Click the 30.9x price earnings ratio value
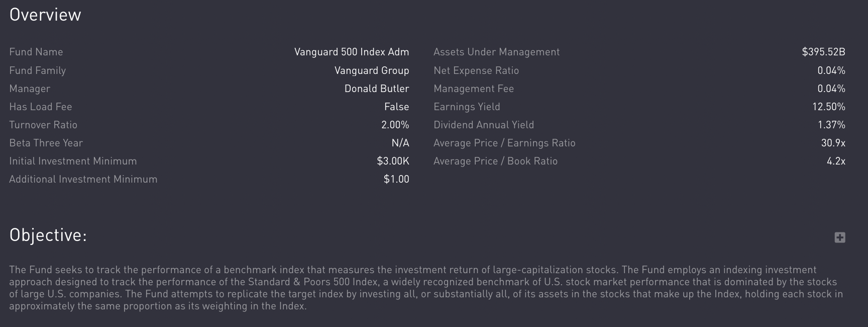The width and height of the screenshot is (868, 327). click(x=833, y=143)
